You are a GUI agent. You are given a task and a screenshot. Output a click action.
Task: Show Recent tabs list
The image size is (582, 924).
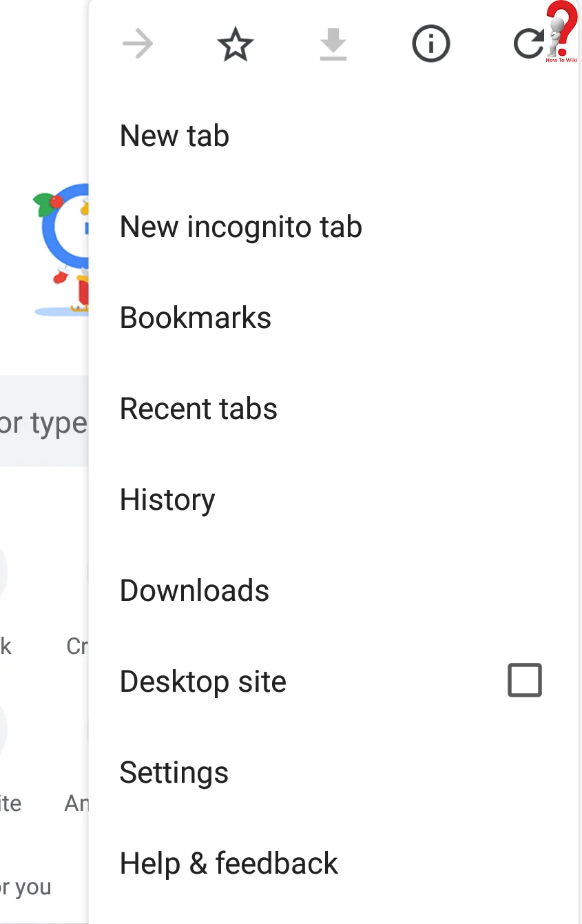point(198,409)
